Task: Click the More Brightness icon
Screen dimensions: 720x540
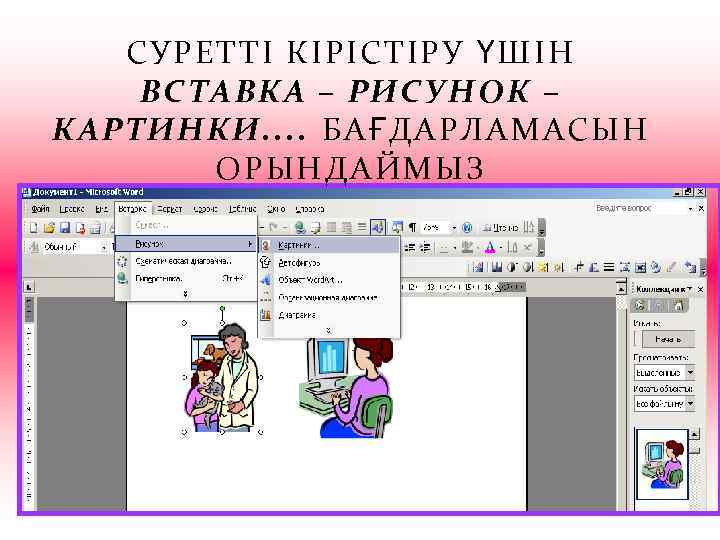Action: coord(543,267)
